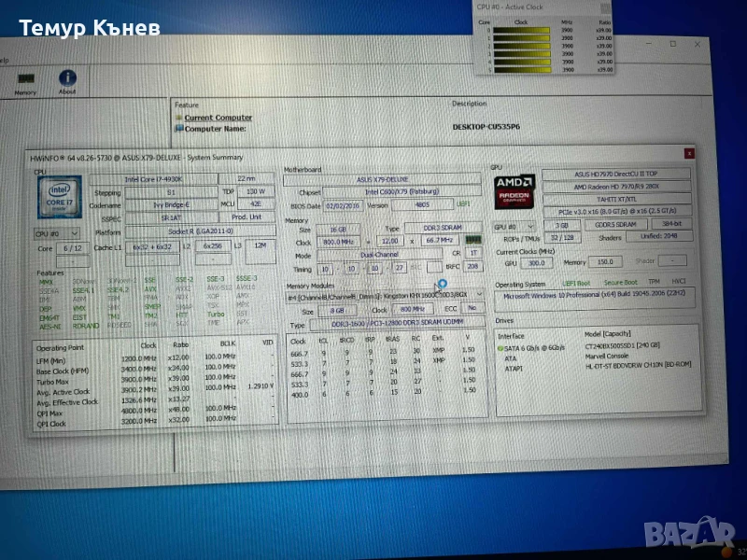Click the Current Computer icon
This screenshot has height=560, width=747.
click(x=178, y=118)
